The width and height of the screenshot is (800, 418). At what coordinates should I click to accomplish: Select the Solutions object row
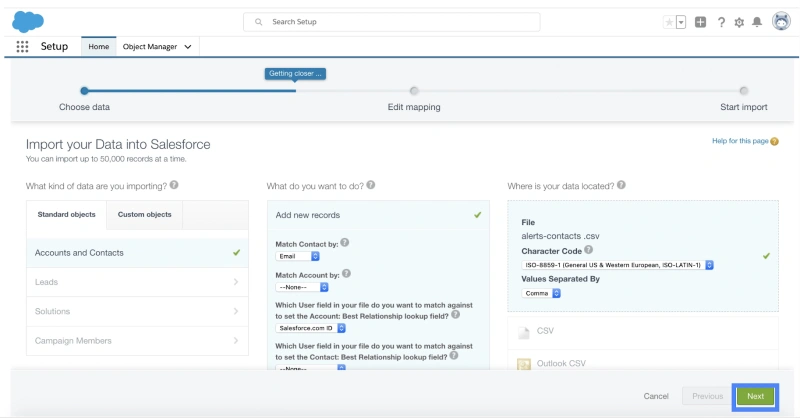(x=137, y=311)
